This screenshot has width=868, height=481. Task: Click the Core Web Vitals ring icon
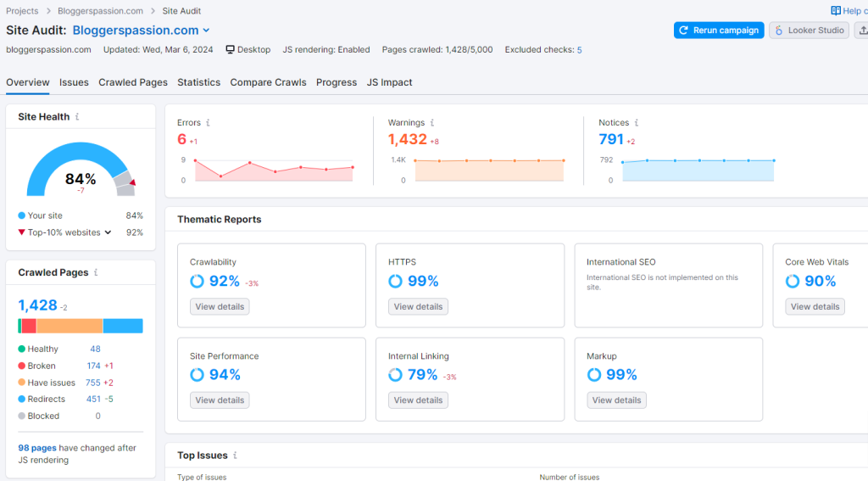(793, 281)
